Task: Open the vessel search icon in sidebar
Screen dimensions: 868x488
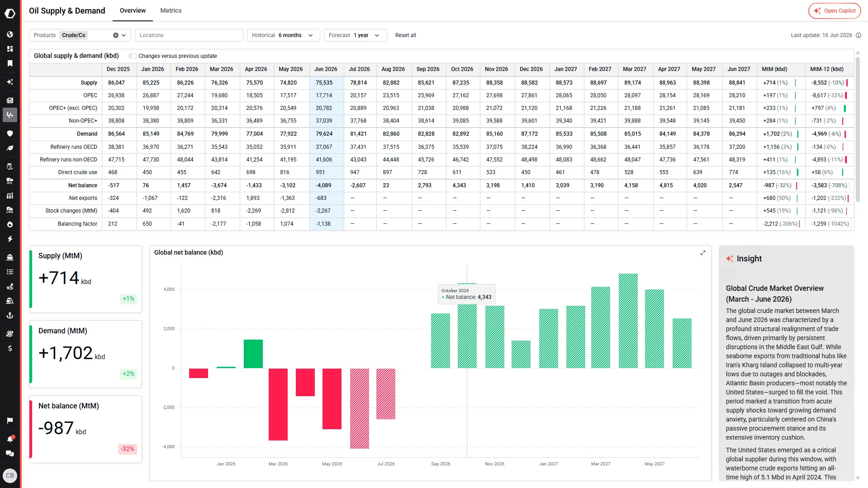Action: click(x=10, y=301)
